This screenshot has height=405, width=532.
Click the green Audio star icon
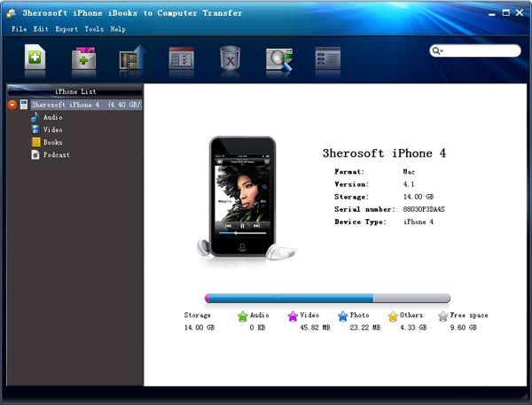(243, 316)
